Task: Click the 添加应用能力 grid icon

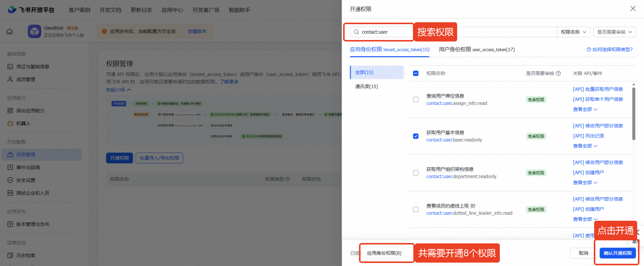Action: tap(10, 111)
